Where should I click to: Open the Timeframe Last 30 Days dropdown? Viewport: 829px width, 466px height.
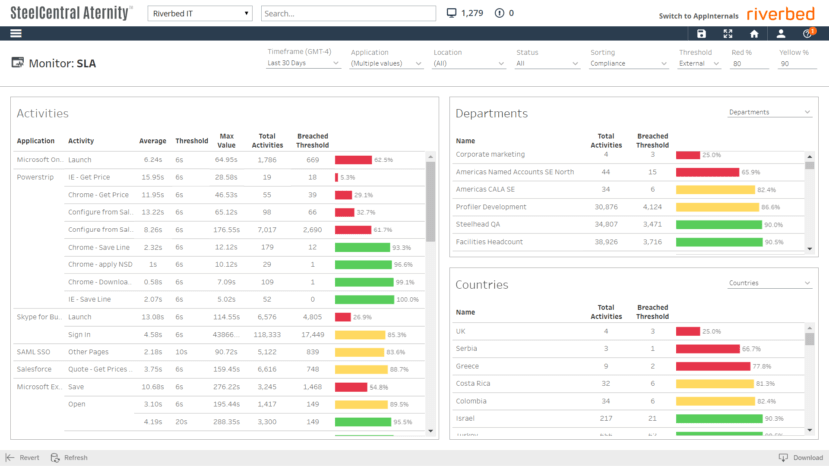point(302,63)
